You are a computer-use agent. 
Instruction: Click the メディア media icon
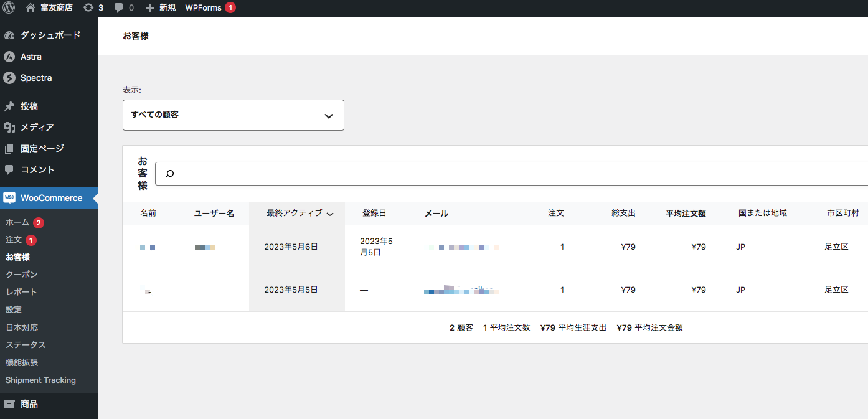click(x=9, y=128)
